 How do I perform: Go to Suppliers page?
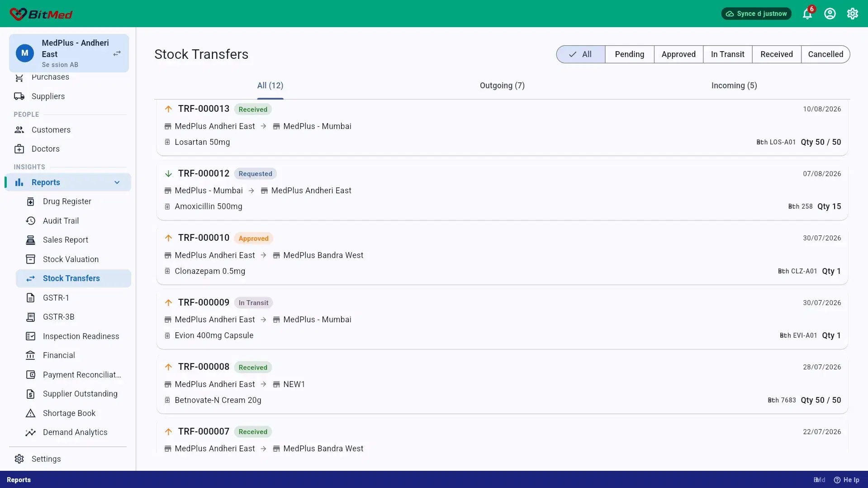pyautogui.click(x=48, y=96)
